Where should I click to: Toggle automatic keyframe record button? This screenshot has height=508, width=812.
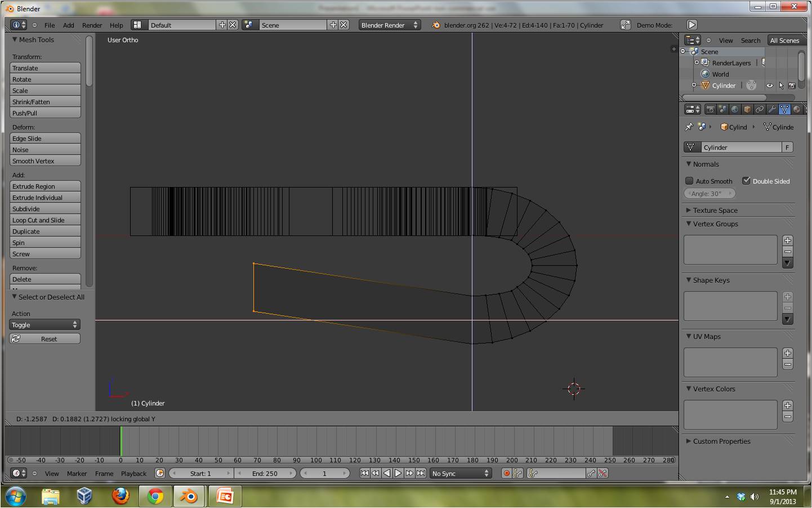(506, 473)
